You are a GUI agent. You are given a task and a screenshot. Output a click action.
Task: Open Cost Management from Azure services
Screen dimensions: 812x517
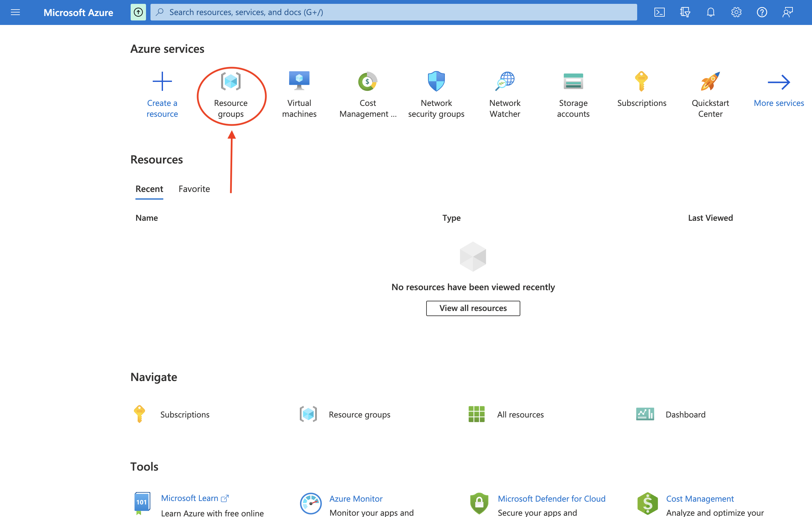click(367, 81)
